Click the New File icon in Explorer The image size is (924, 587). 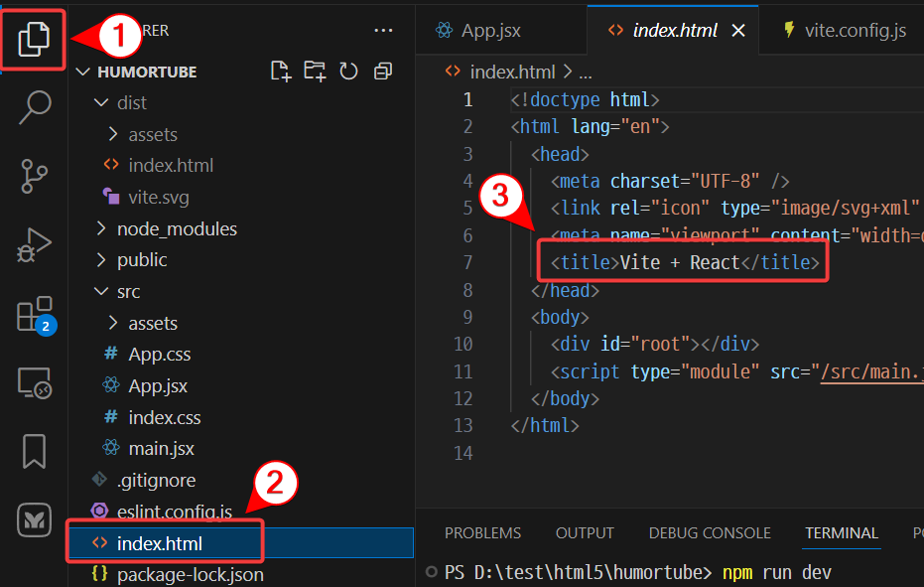[281, 72]
